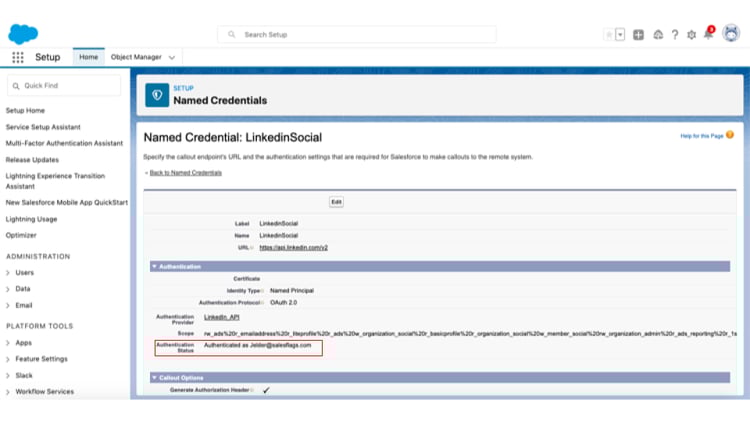Open the api.linkedin.com URL link
The height and width of the screenshot is (421, 750).
(x=293, y=247)
